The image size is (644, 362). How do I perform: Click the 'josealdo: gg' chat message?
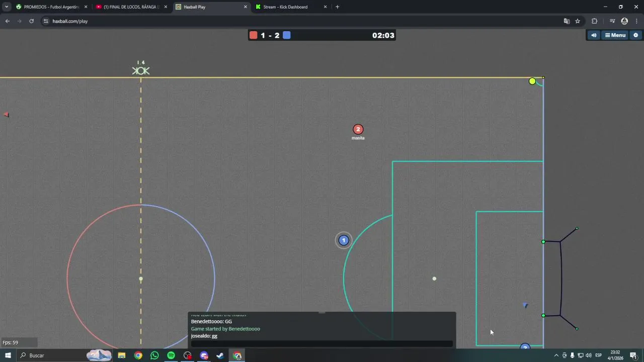(204, 336)
